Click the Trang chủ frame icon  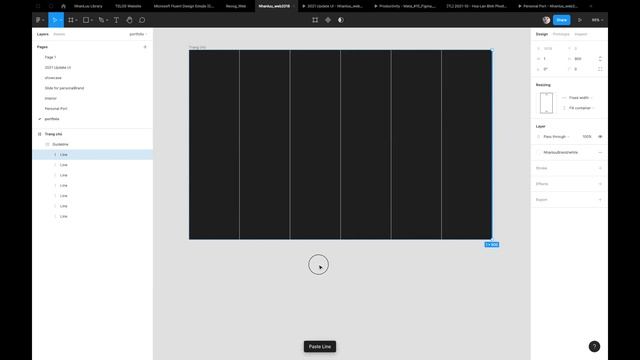[40, 134]
